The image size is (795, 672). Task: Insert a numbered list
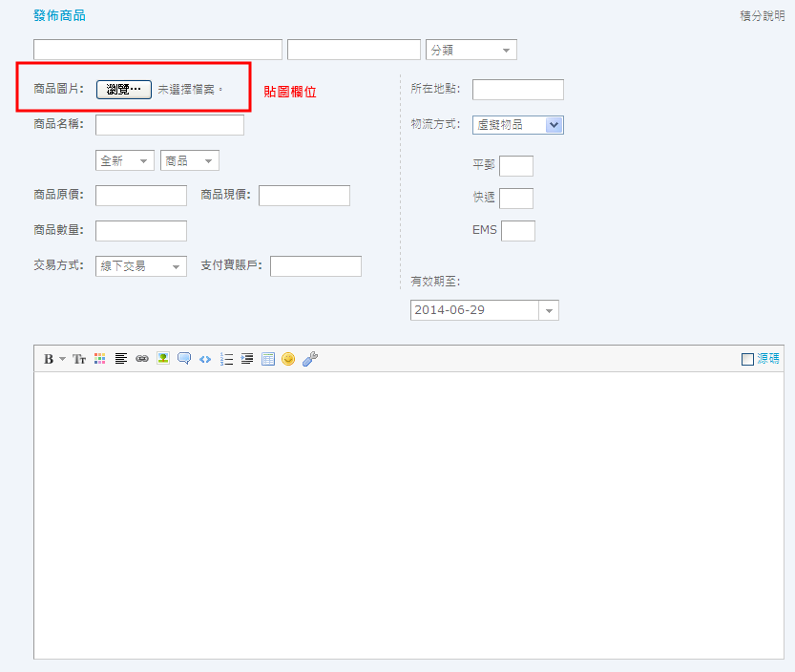(226, 359)
